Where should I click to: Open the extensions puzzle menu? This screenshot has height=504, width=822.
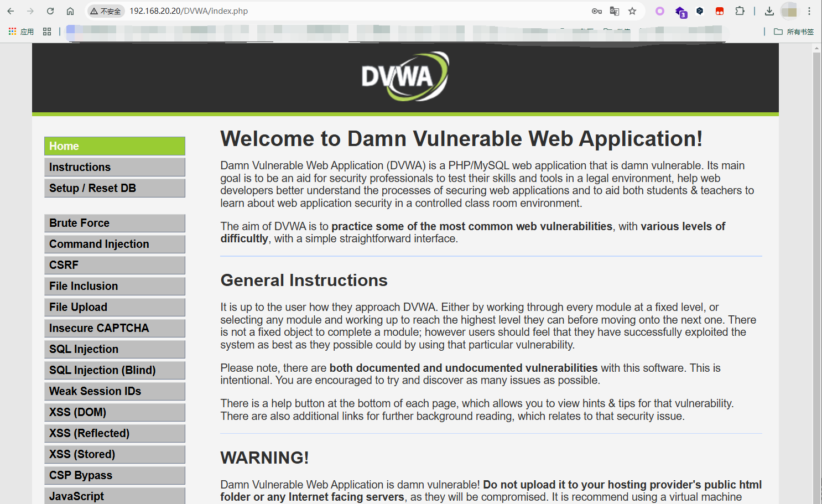(x=740, y=11)
